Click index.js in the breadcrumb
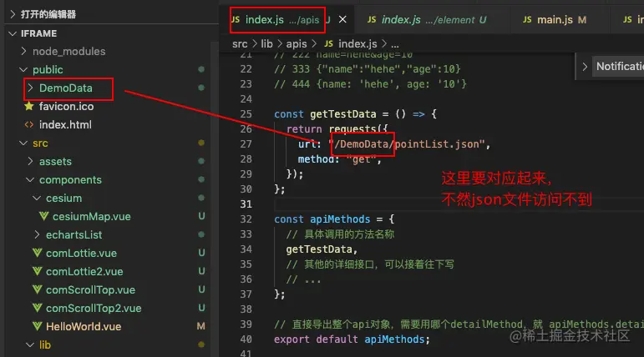Viewport: 644px width, 357px height. 357,44
